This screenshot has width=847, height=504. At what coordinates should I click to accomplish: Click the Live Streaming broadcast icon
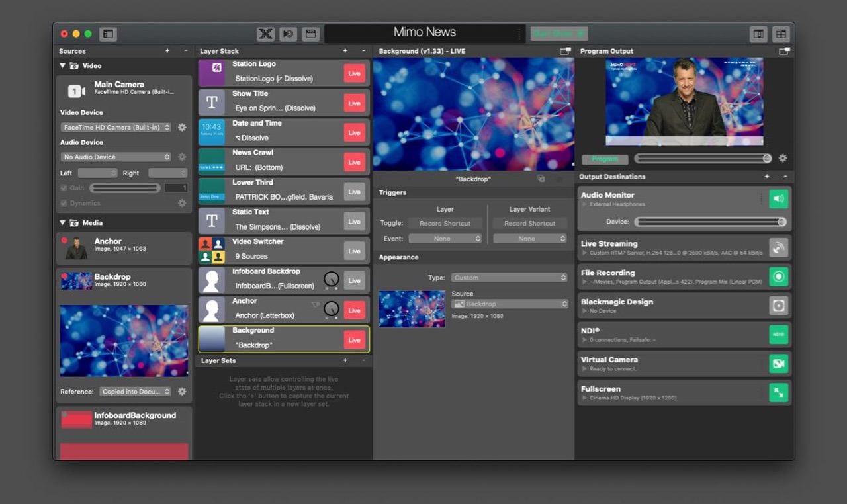coord(779,247)
